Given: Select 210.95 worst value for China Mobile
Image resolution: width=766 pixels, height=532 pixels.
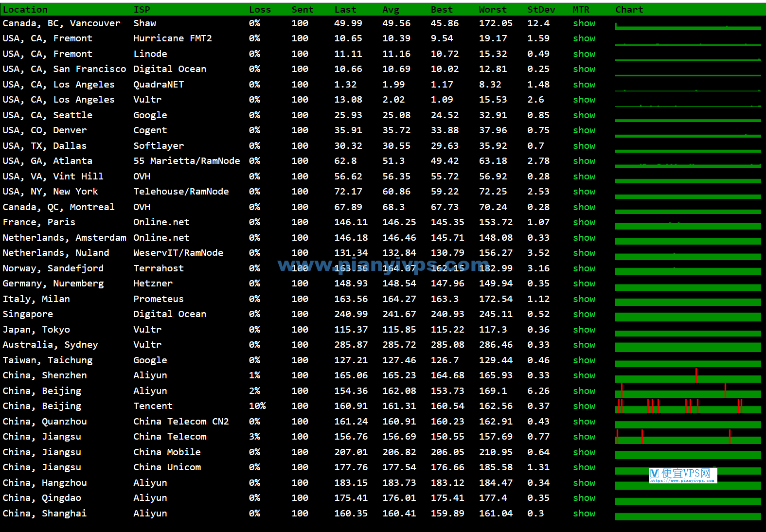Looking at the screenshot, I should (x=496, y=452).
